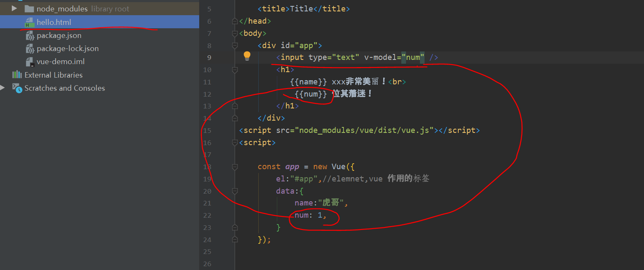
Task: Click line number 15 in gutter
Action: click(207, 130)
